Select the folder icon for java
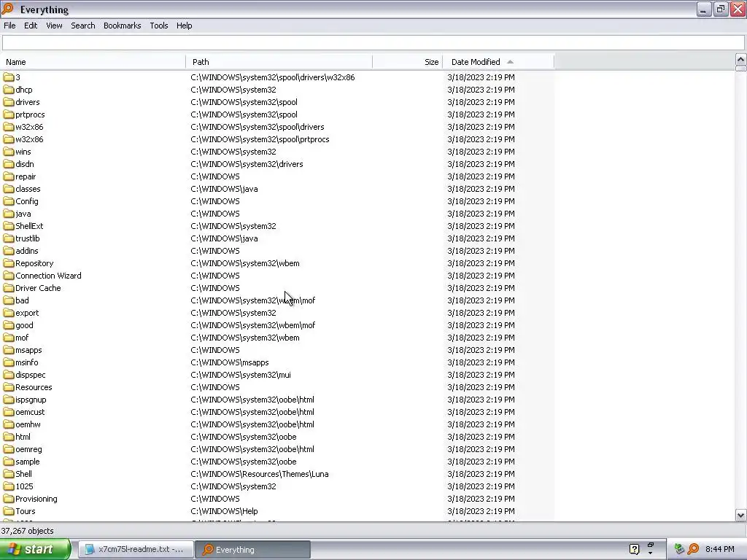This screenshot has height=560, width=747. click(x=9, y=214)
